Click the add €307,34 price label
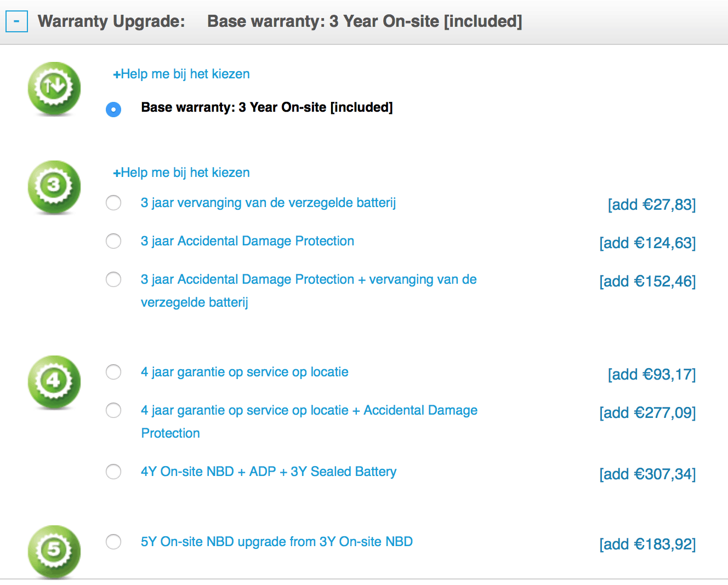Screen dimensions: 728x585 [x=647, y=474]
